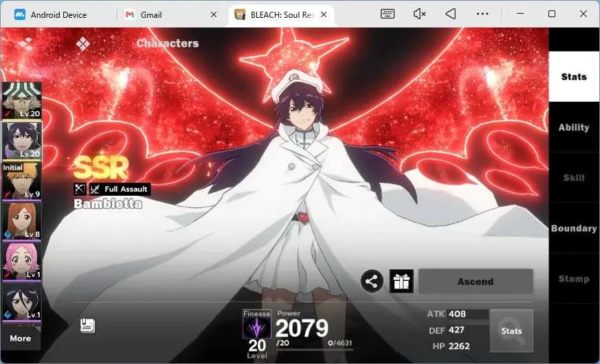Open the gift box icon
The image size is (600, 364).
(x=401, y=282)
